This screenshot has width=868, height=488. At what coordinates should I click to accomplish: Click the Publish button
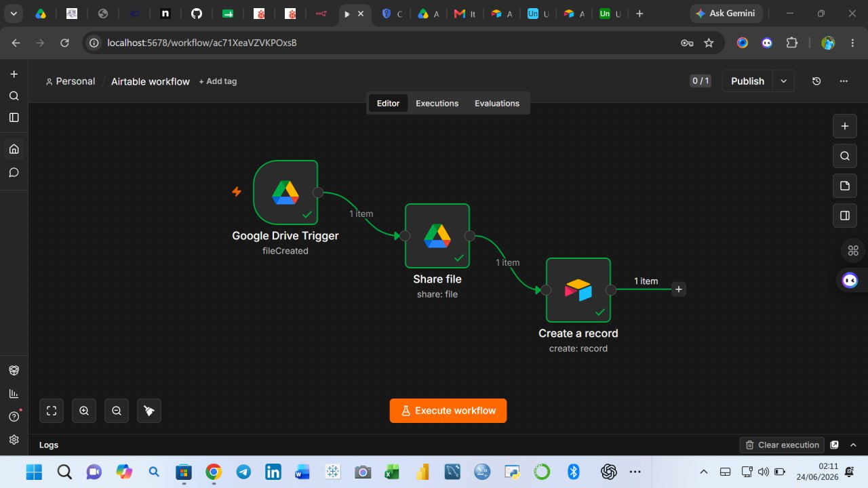coord(747,81)
